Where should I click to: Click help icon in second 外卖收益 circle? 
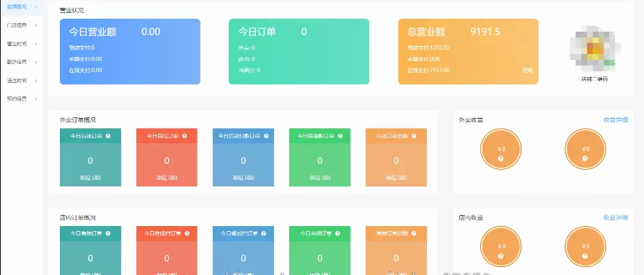[585, 158]
